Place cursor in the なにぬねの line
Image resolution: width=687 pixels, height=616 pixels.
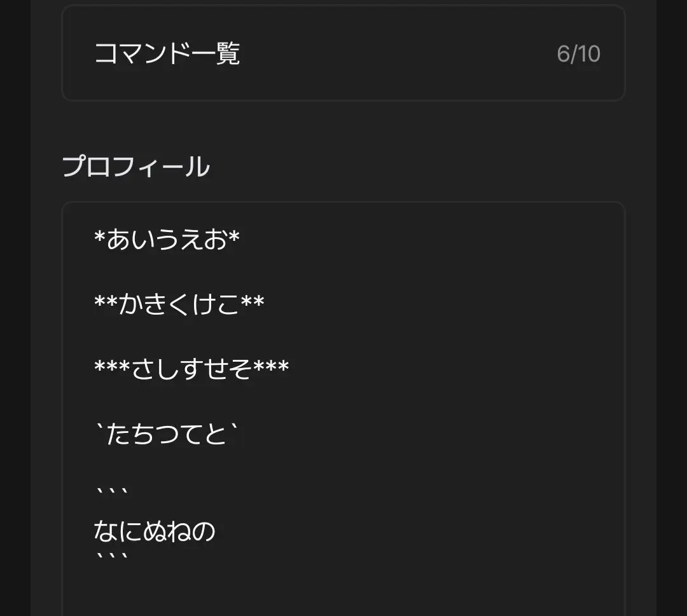tap(155, 531)
